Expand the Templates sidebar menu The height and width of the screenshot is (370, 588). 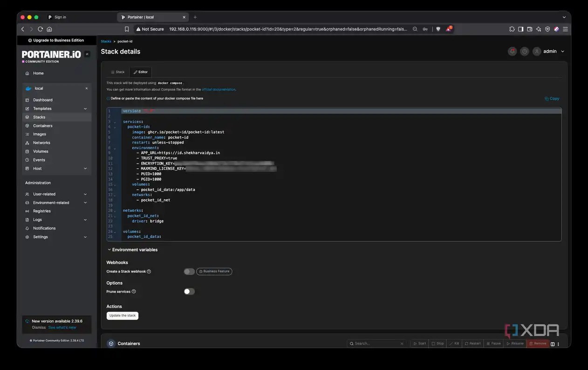tap(85, 109)
